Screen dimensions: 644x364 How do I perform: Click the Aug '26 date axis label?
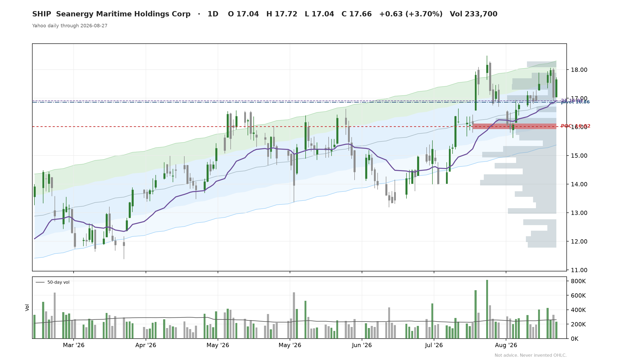tap(506, 345)
